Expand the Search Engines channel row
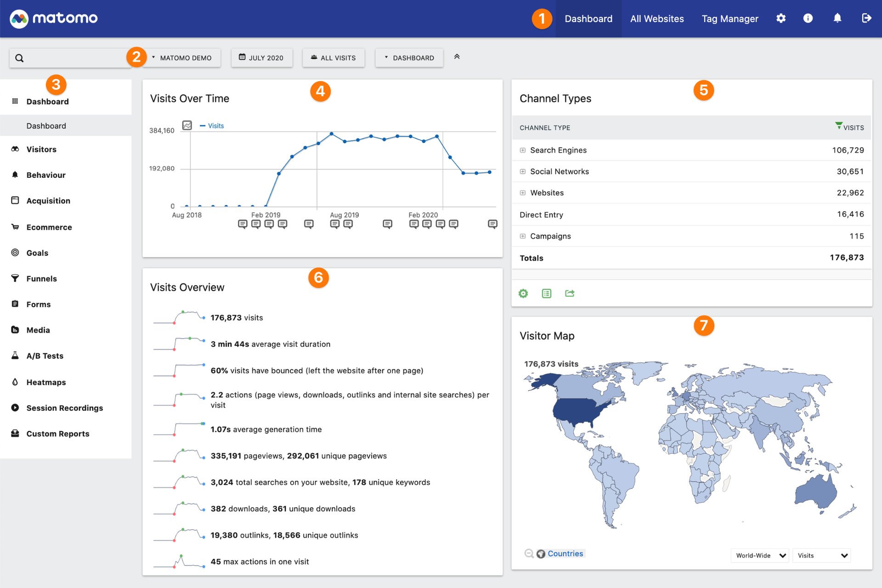Image resolution: width=882 pixels, height=588 pixels. [x=522, y=150]
